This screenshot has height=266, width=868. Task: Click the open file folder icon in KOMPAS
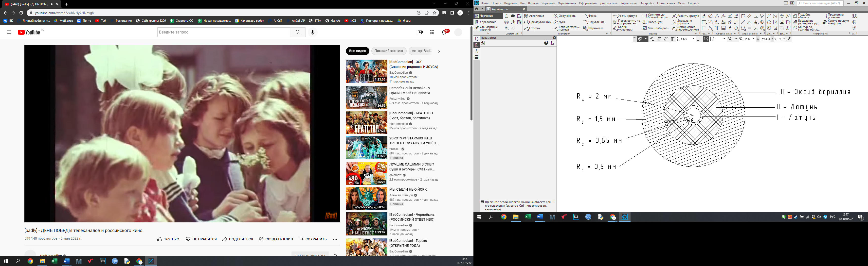point(513,16)
